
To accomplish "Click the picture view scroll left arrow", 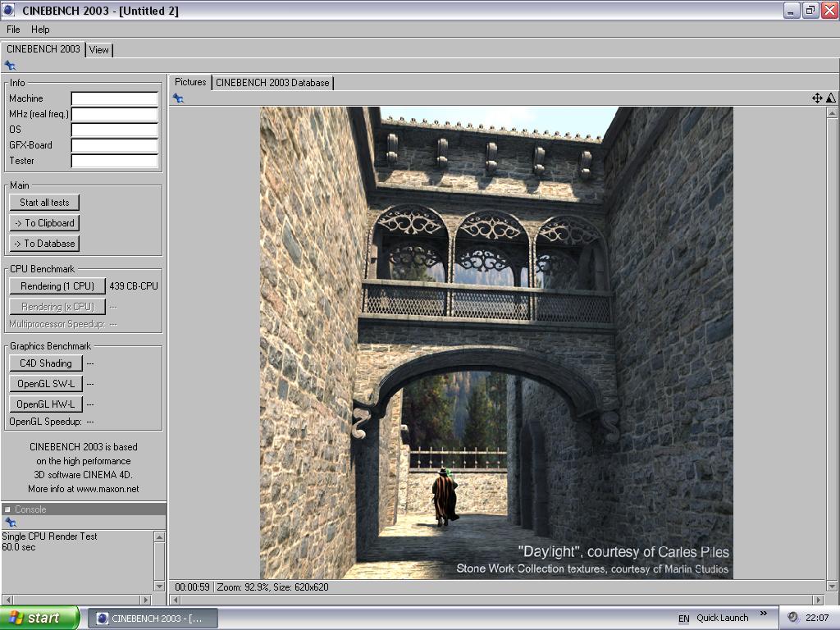I will click(176, 600).
